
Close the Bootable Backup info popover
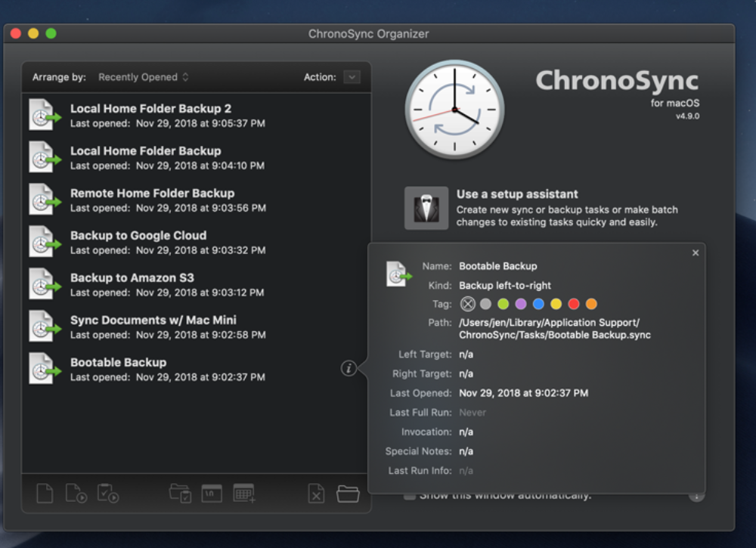pyautogui.click(x=696, y=253)
